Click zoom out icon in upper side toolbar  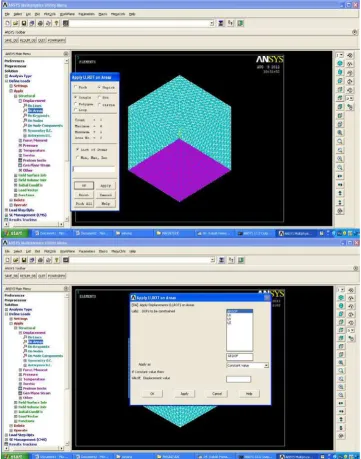pos(340,168)
